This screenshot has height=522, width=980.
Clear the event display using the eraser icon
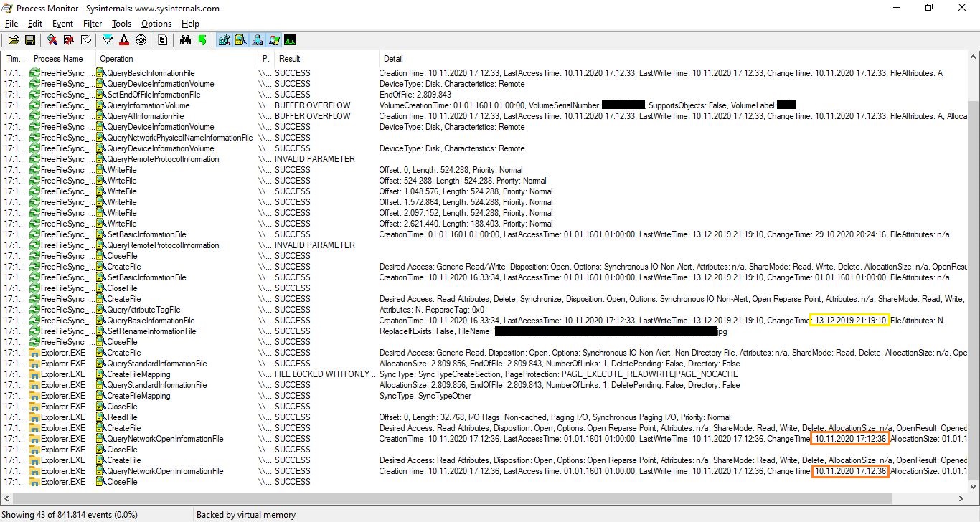pyautogui.click(x=85, y=40)
